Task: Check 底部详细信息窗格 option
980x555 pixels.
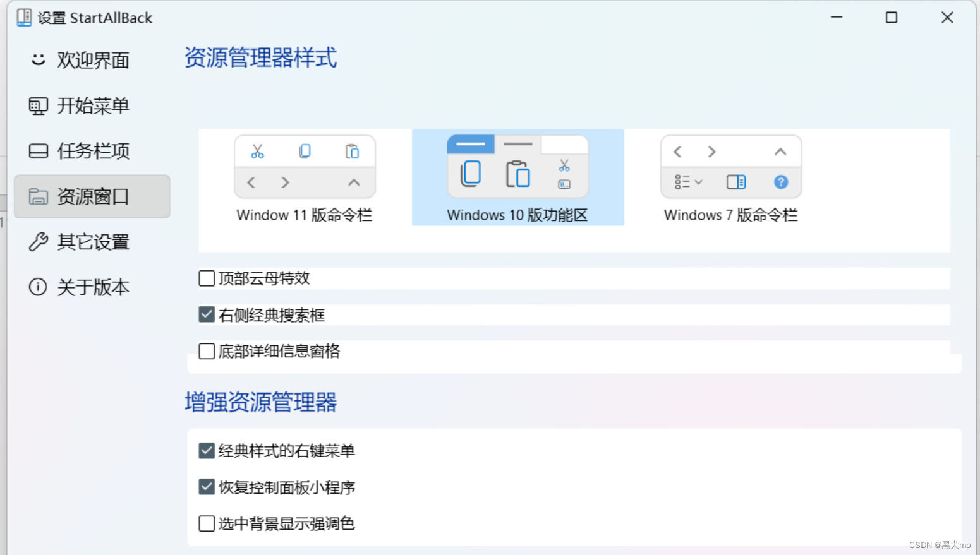Action: tap(206, 351)
